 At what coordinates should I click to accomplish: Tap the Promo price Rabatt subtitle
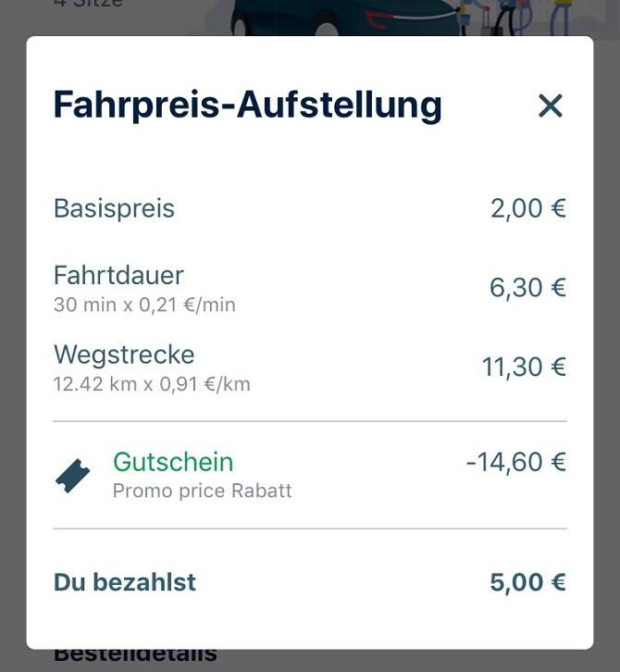[202, 491]
